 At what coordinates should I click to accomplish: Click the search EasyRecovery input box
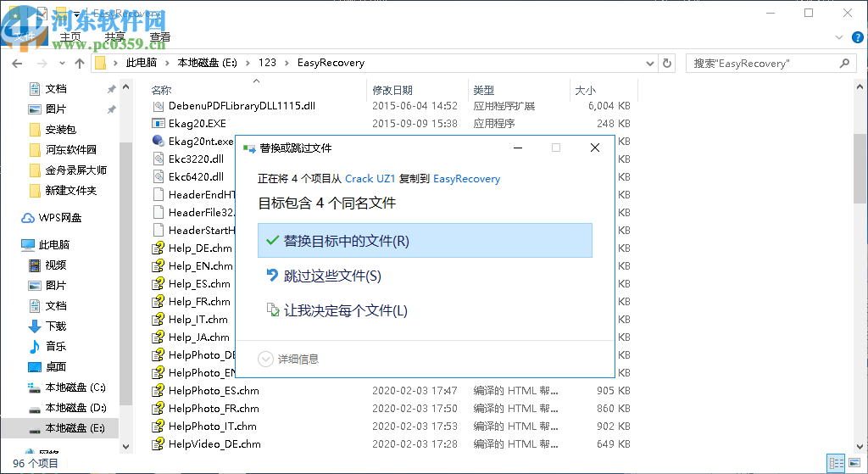764,63
